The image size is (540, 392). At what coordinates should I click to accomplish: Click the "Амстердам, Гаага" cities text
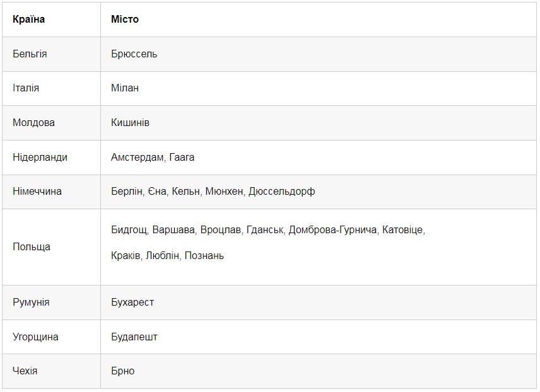click(153, 158)
